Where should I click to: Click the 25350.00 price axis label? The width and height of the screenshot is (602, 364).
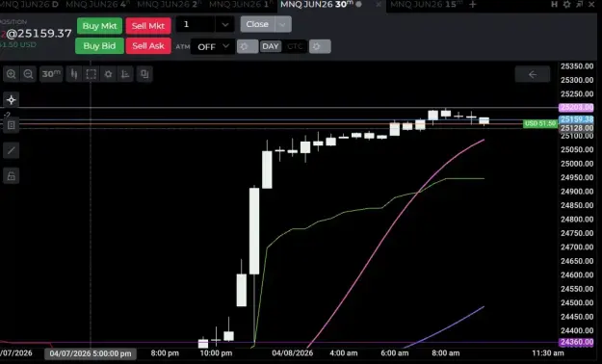click(x=577, y=66)
